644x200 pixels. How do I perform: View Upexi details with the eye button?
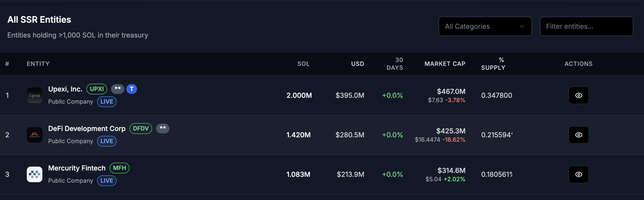(x=579, y=95)
